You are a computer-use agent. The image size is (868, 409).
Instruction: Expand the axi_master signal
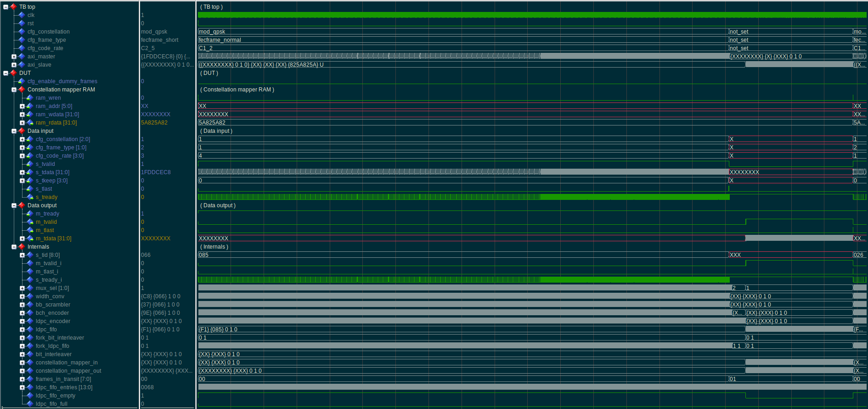click(x=14, y=57)
